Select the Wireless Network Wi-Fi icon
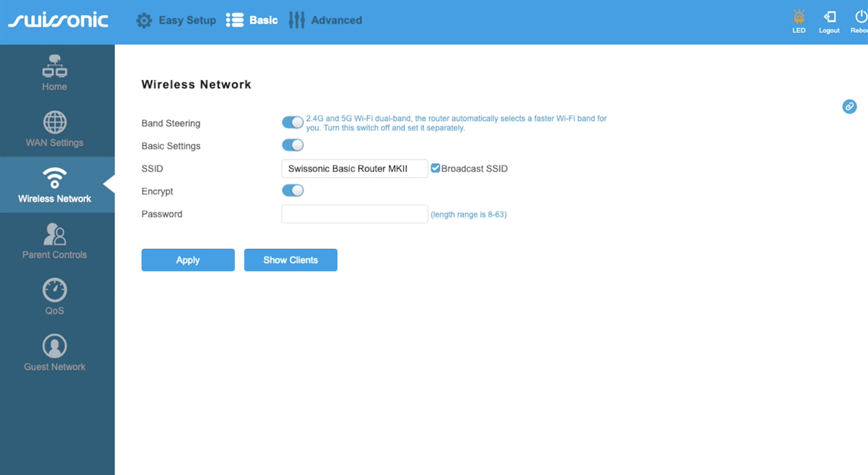Viewport: 868px width, 475px height. click(54, 178)
